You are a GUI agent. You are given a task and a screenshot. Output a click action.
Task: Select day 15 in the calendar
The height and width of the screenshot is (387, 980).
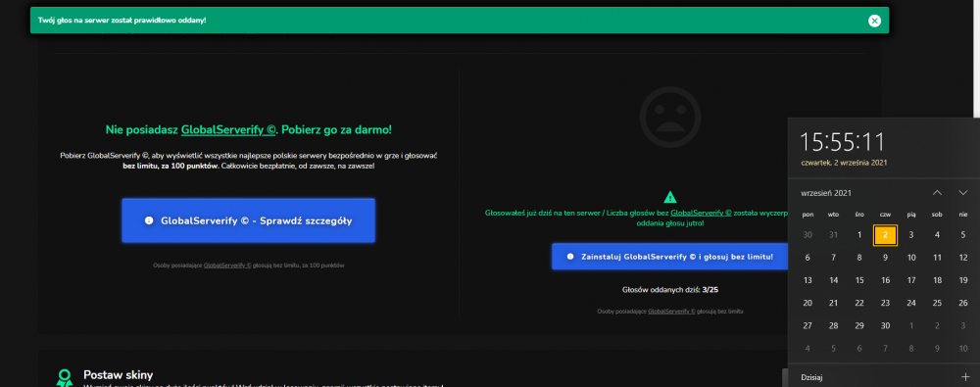(859, 280)
